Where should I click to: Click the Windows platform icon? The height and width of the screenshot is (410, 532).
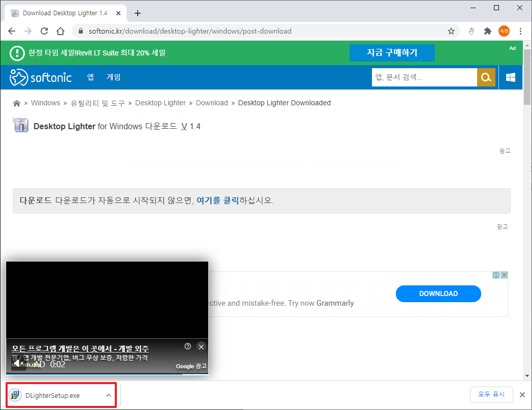pyautogui.click(x=510, y=77)
